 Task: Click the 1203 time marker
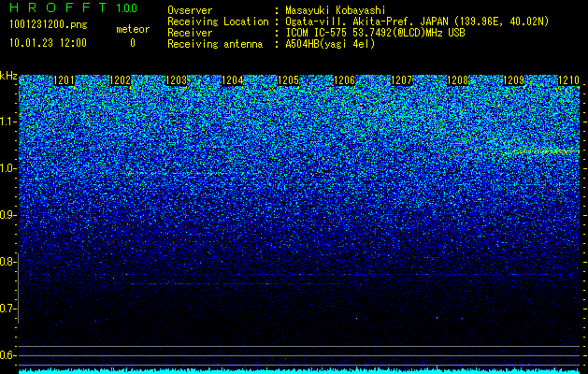click(177, 80)
